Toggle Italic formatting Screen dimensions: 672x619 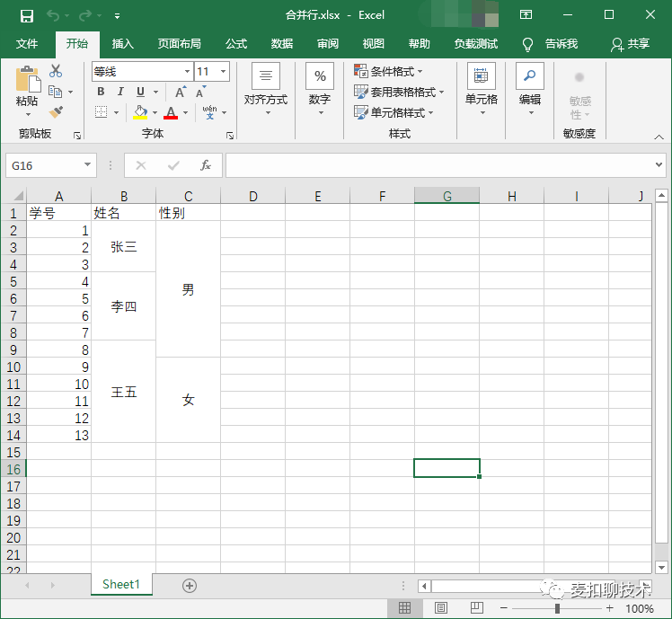pyautogui.click(x=121, y=92)
